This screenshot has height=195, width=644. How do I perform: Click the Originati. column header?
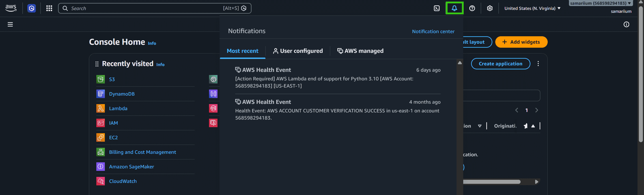(505, 126)
